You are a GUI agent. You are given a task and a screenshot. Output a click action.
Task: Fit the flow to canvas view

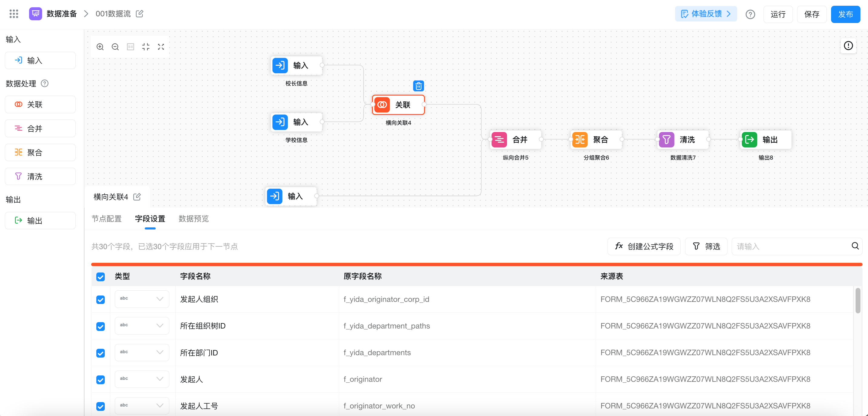pyautogui.click(x=146, y=47)
